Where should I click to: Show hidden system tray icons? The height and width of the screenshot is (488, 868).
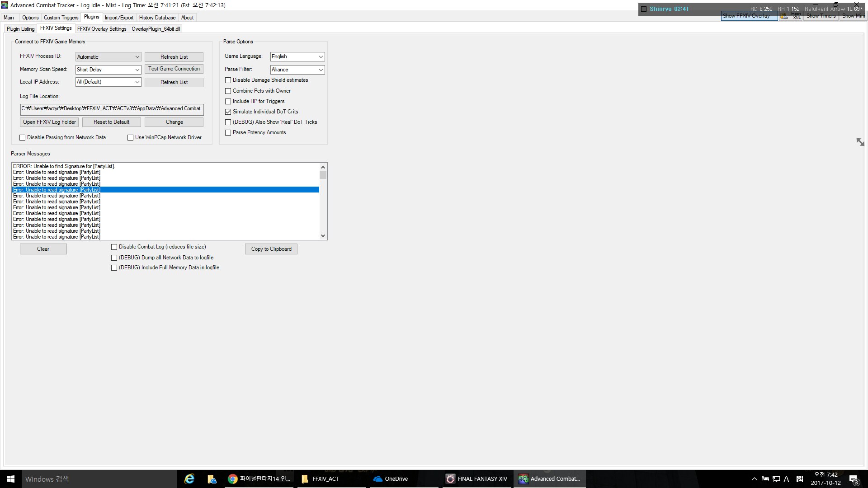(754, 479)
